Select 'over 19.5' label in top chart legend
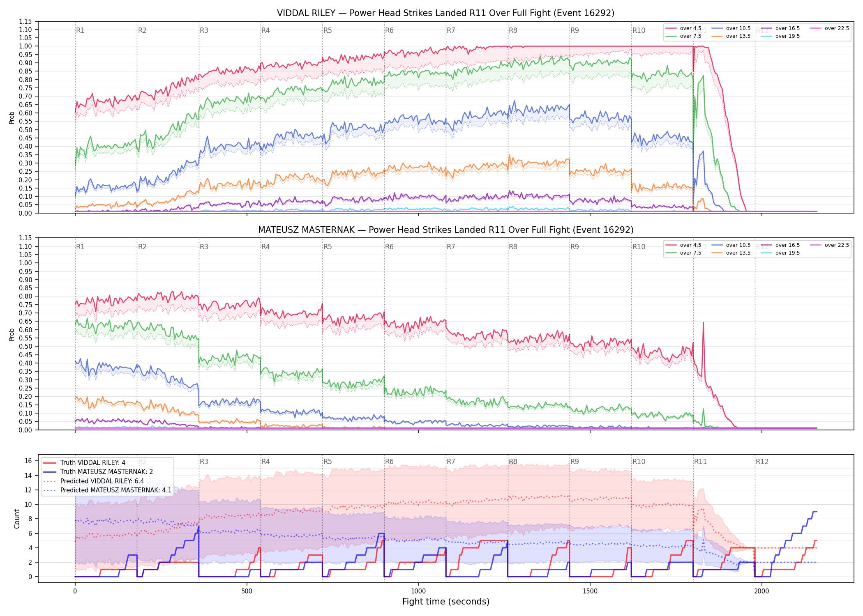 tap(787, 36)
